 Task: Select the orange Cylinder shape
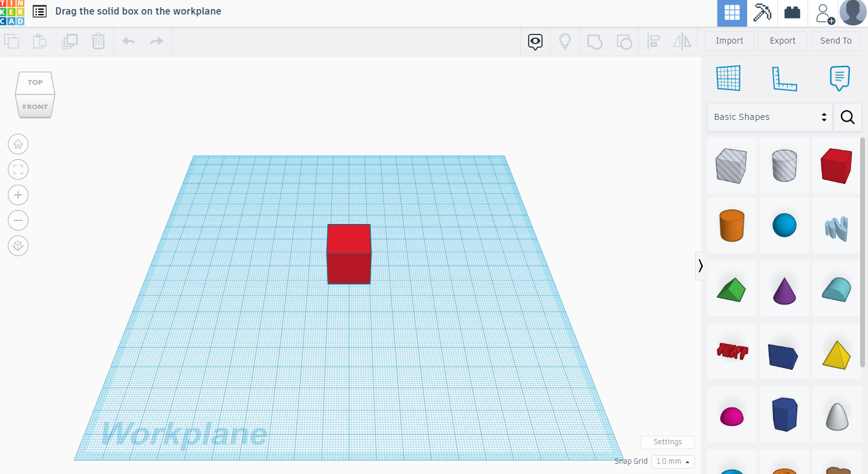coord(731,226)
